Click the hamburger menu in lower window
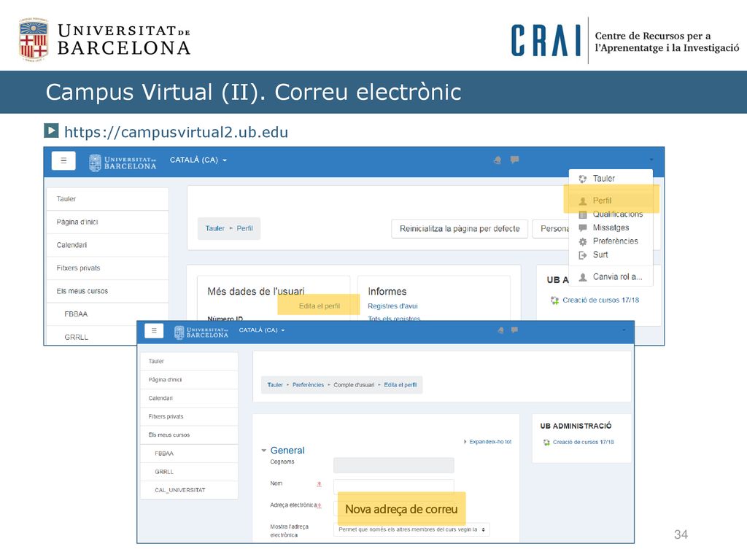 [154, 330]
